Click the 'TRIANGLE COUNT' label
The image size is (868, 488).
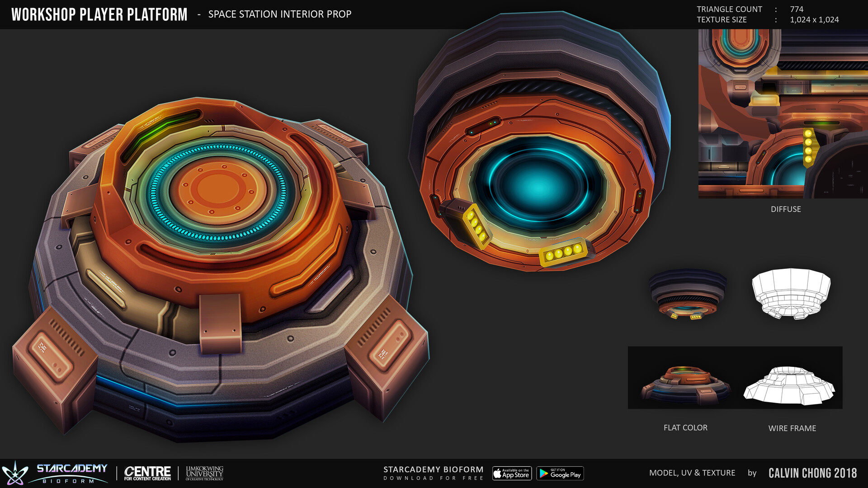coord(729,9)
